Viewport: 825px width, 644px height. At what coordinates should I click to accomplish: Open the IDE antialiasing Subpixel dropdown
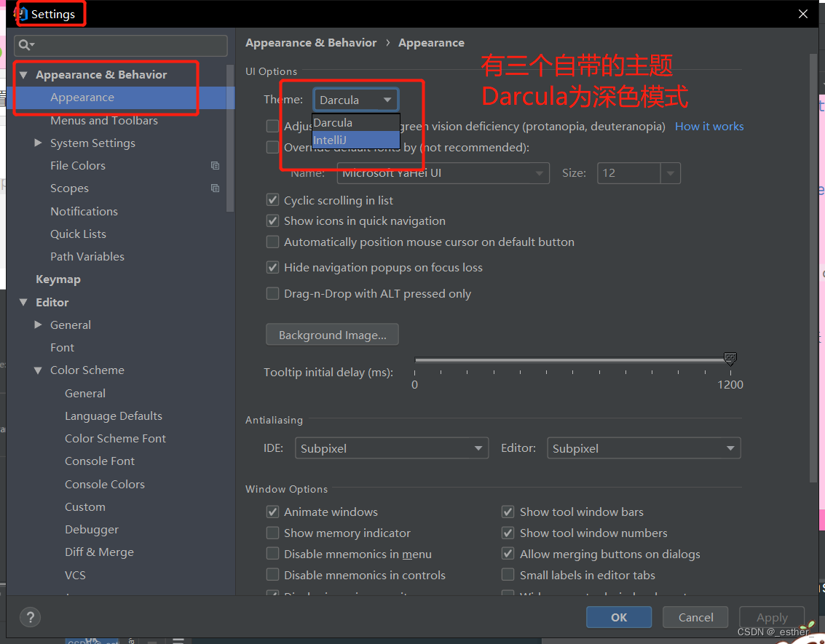tap(392, 448)
